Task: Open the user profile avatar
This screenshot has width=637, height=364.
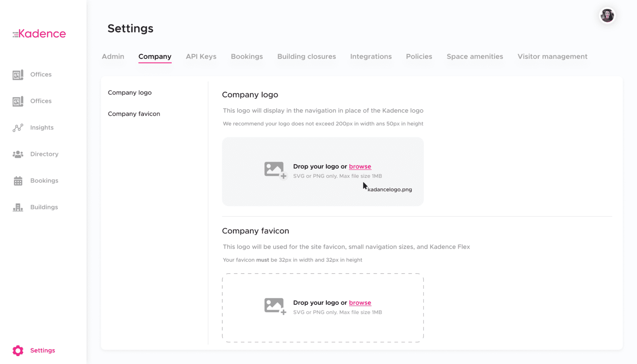Action: click(607, 16)
